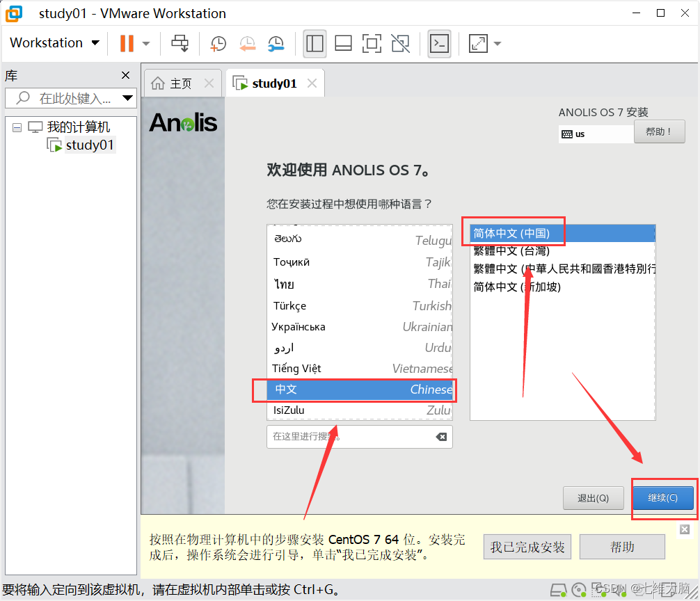Click the hard disk device status icon
Screen dimensions: 700x601
[559, 591]
